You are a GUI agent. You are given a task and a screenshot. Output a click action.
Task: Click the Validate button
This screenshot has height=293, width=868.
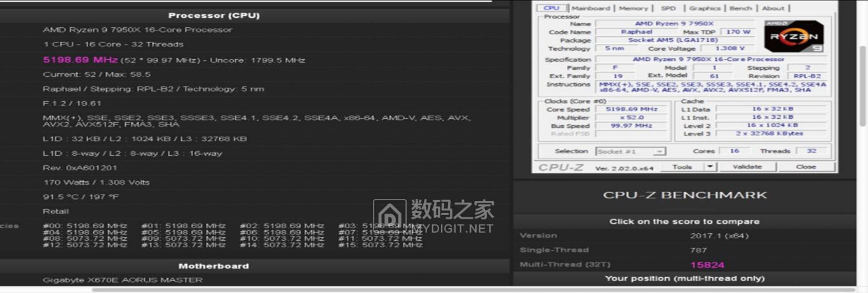(747, 167)
